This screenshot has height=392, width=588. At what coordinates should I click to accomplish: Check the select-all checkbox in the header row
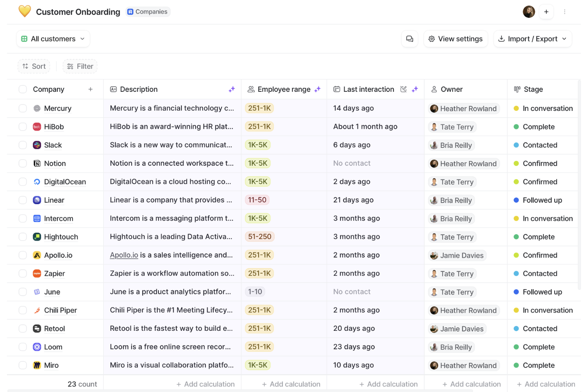pyautogui.click(x=23, y=89)
